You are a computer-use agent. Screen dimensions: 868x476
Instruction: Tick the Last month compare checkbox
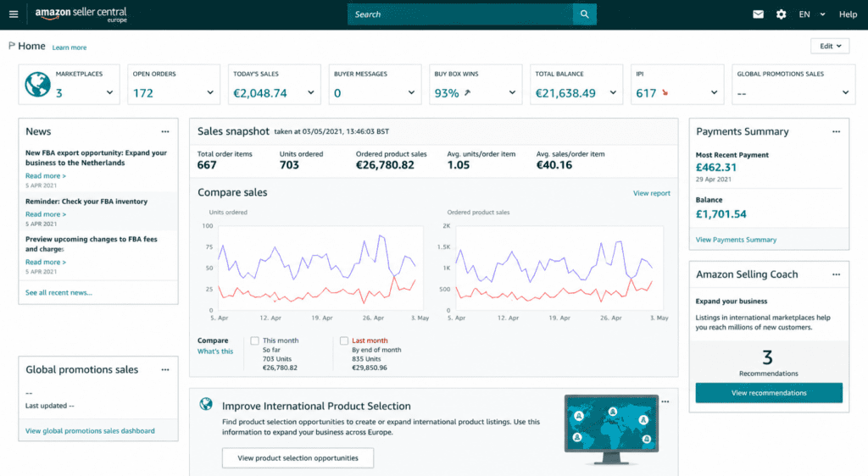point(344,340)
